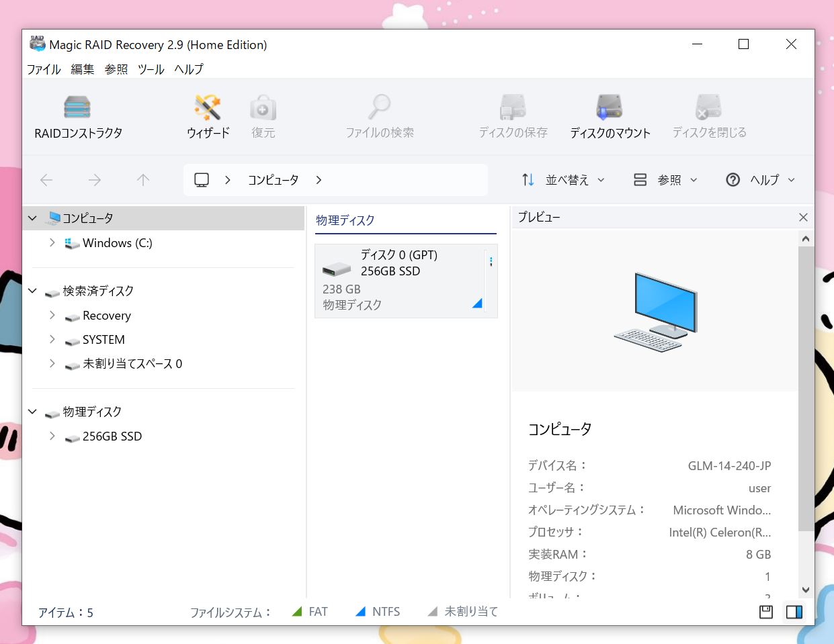Open the three-dot menu on ディスク 0
Viewport: 834px width, 644px height.
coord(491,261)
